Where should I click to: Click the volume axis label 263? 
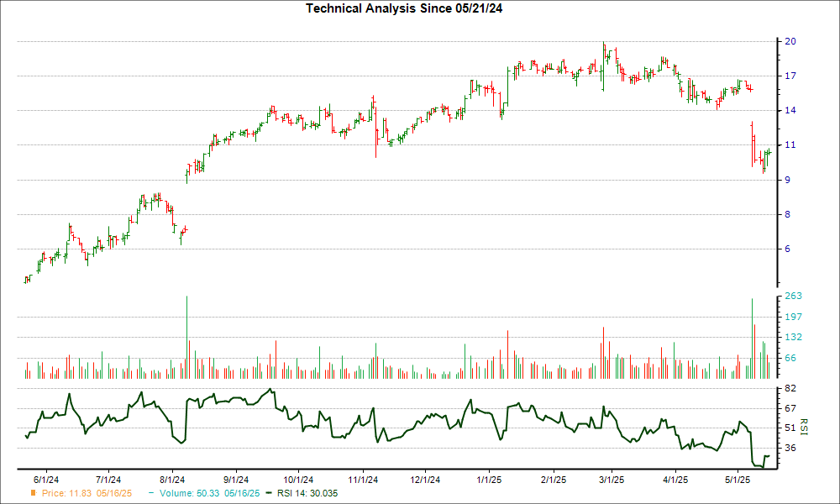point(794,297)
